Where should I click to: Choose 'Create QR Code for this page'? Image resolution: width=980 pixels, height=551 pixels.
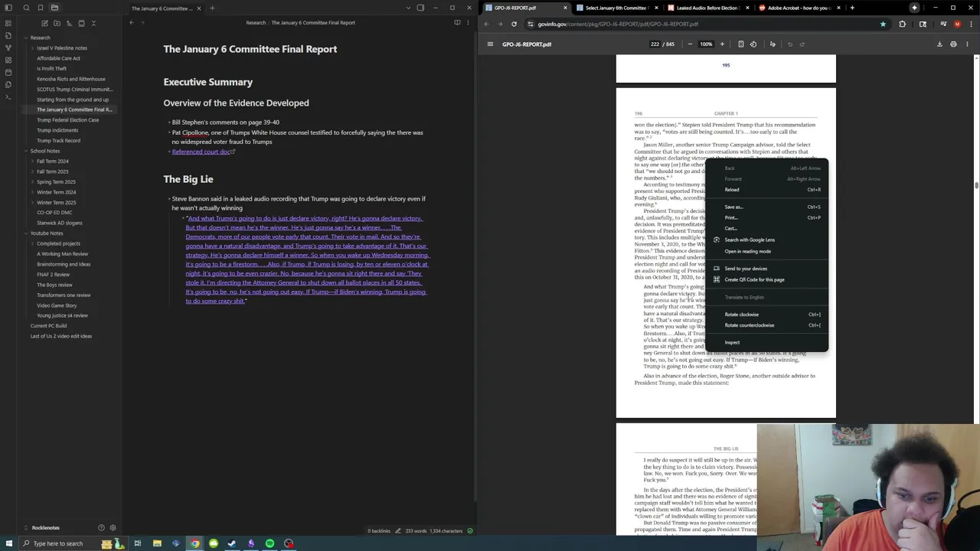click(766, 280)
